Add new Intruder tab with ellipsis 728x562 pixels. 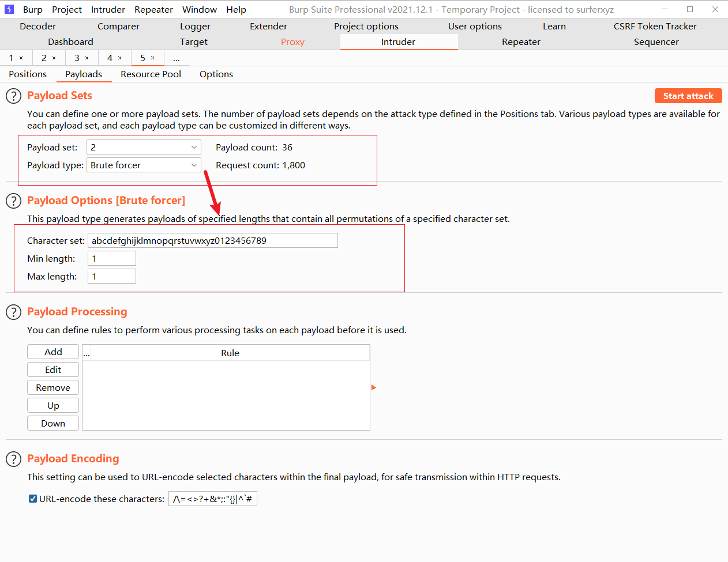[177, 58]
